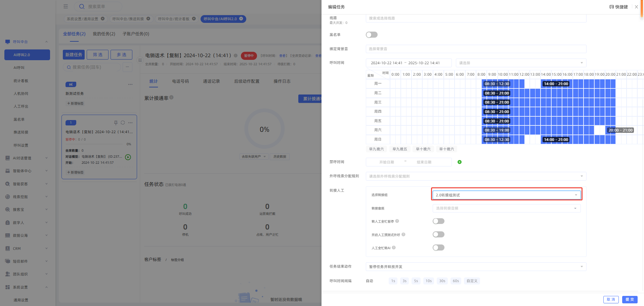Close the 呼叫中台/推送转接 tab

point(148,18)
